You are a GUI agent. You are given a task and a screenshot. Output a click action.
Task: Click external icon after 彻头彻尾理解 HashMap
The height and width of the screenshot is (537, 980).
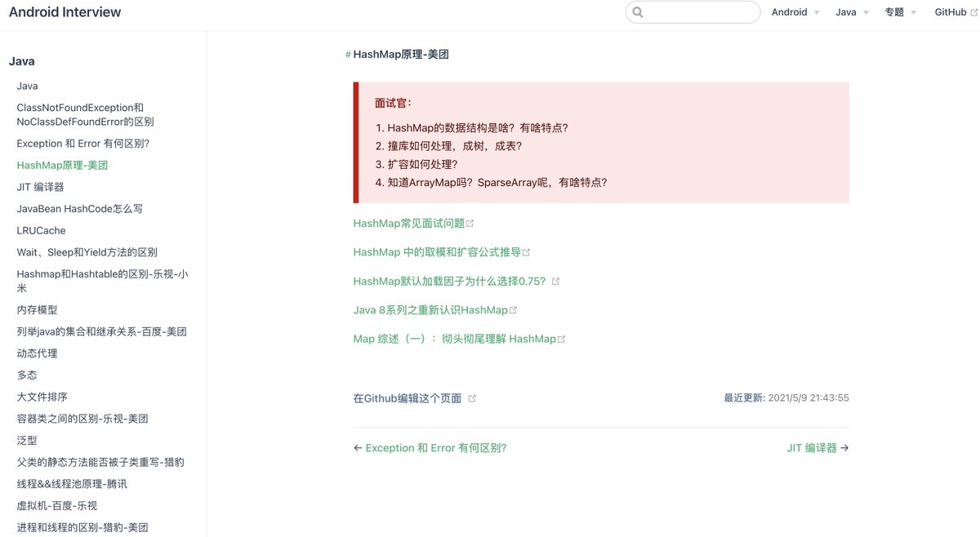(561, 339)
